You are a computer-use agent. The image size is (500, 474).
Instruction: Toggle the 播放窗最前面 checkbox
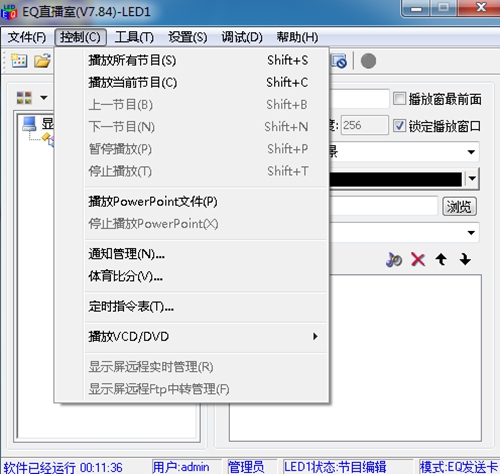point(399,99)
